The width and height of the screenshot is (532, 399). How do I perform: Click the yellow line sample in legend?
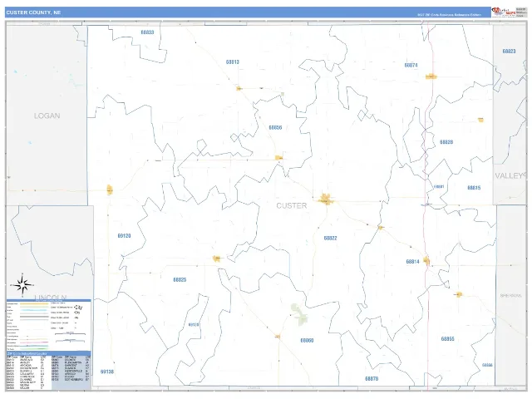pos(34,304)
